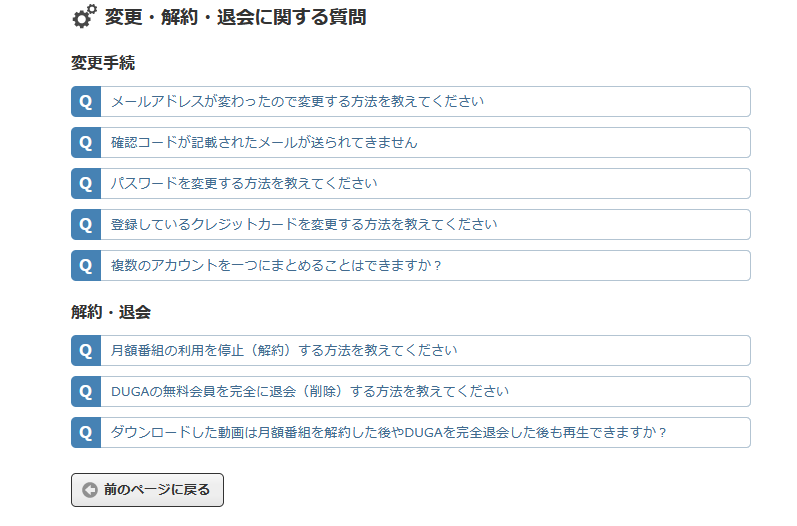The width and height of the screenshot is (797, 526).
Task: Expand メールアドレスが変わったので変更する方法 question
Action: (x=297, y=102)
